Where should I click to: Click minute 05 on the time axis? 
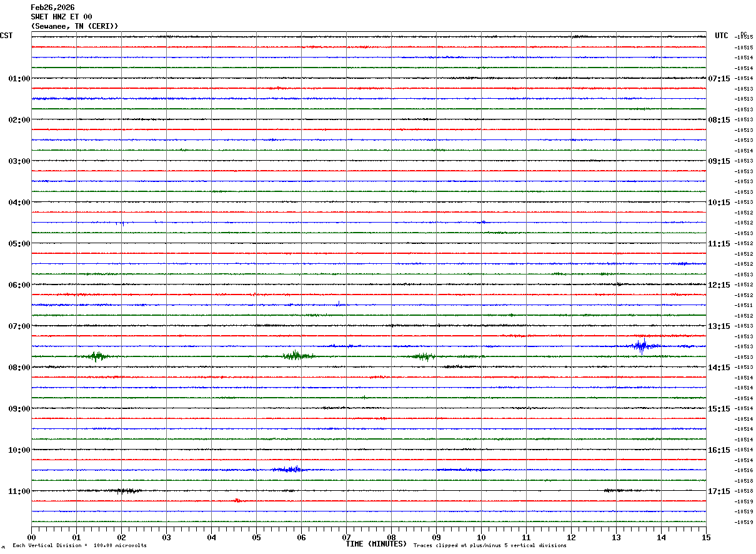256,537
